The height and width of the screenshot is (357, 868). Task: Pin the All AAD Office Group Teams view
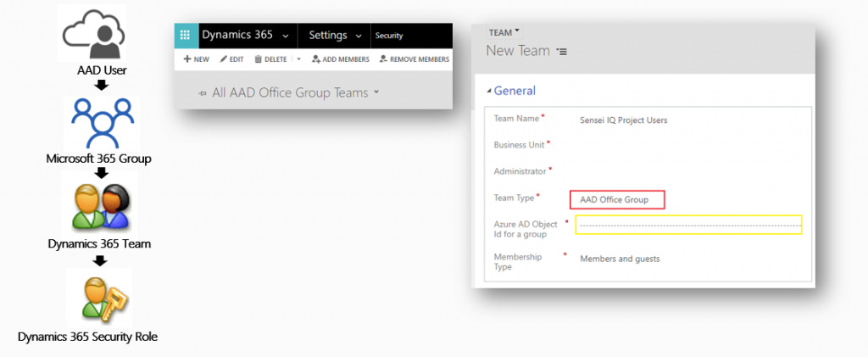[x=203, y=93]
